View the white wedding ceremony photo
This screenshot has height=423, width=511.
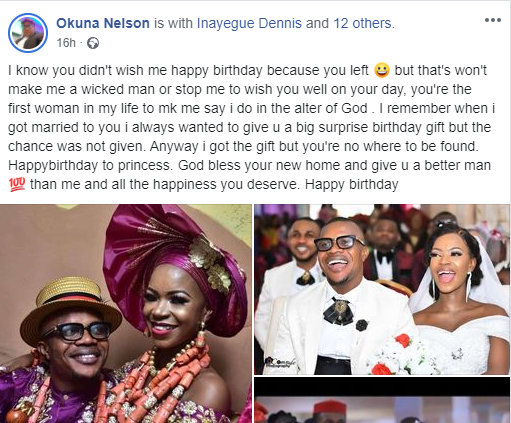pyautogui.click(x=382, y=289)
